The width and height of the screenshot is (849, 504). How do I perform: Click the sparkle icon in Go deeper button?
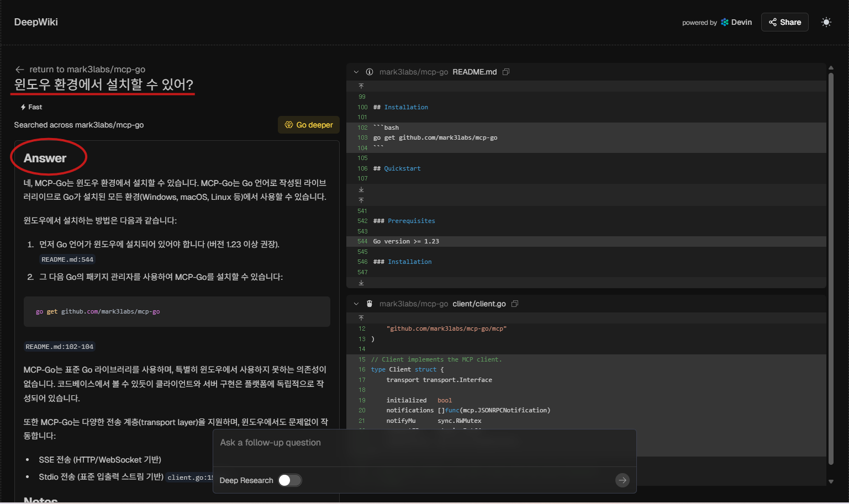[288, 125]
